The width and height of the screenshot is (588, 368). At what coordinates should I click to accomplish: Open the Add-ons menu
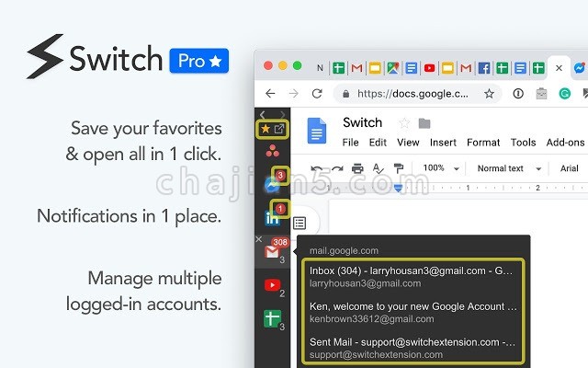tap(565, 143)
